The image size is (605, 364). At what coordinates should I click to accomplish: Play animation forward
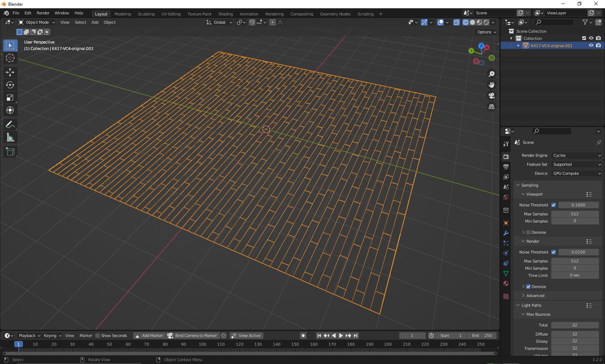point(341,336)
